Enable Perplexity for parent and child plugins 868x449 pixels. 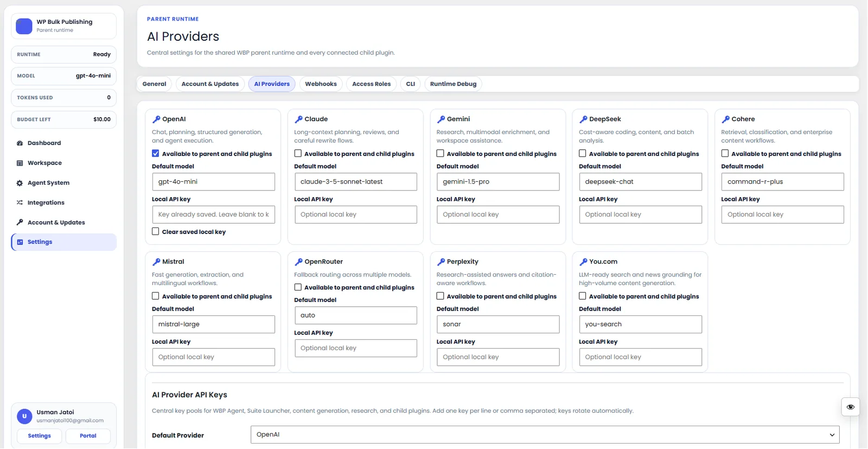click(x=440, y=296)
